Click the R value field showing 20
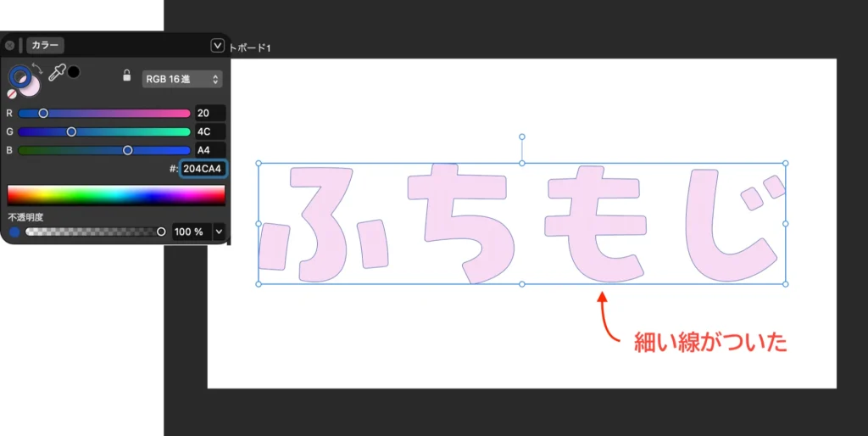 click(209, 113)
